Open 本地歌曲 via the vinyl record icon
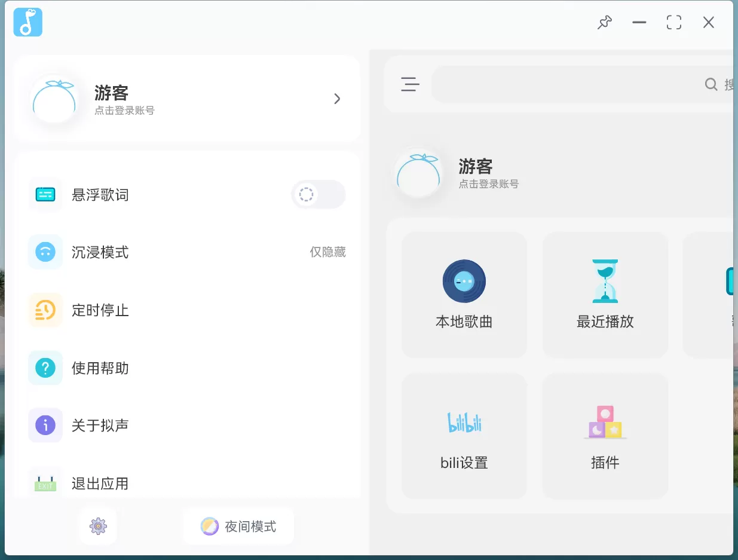 click(x=464, y=281)
